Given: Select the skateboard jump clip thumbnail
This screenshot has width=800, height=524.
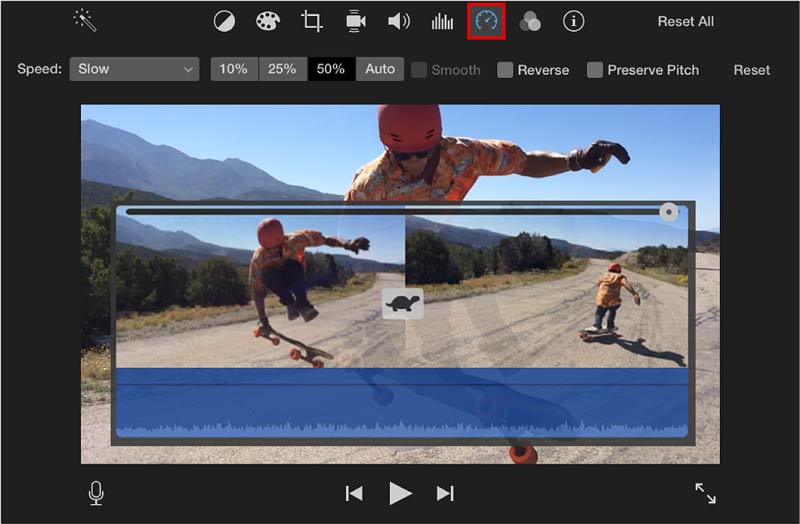Looking at the screenshot, I should [x=260, y=290].
